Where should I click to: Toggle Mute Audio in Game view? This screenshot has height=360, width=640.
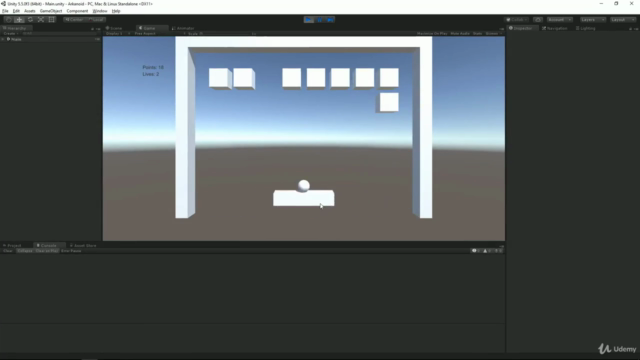[460, 33]
